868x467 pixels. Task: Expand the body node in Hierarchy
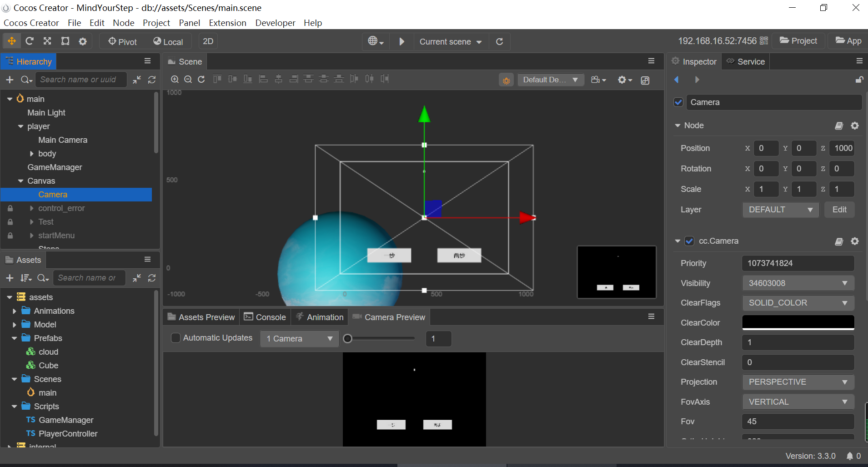[31, 154]
